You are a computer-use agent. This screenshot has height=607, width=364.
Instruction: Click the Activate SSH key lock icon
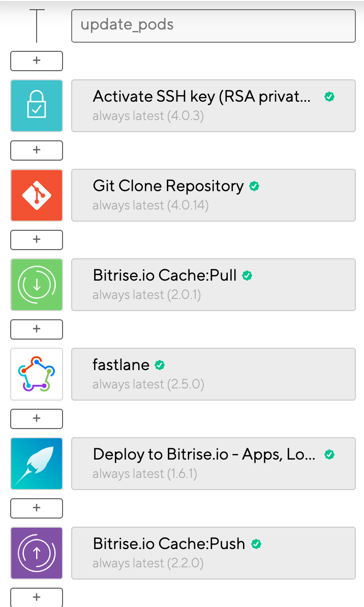pyautogui.click(x=37, y=106)
